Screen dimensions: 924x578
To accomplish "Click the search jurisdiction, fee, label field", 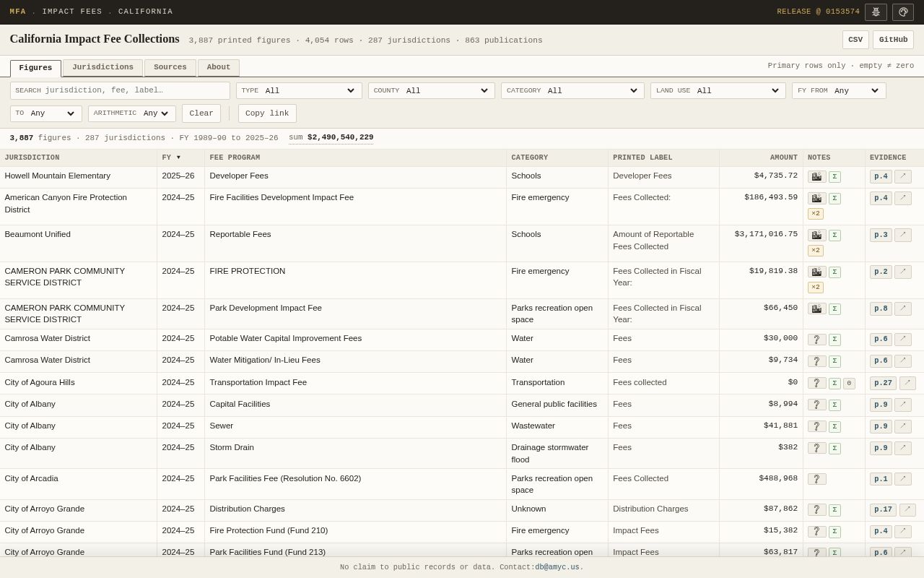I will 120,91.
